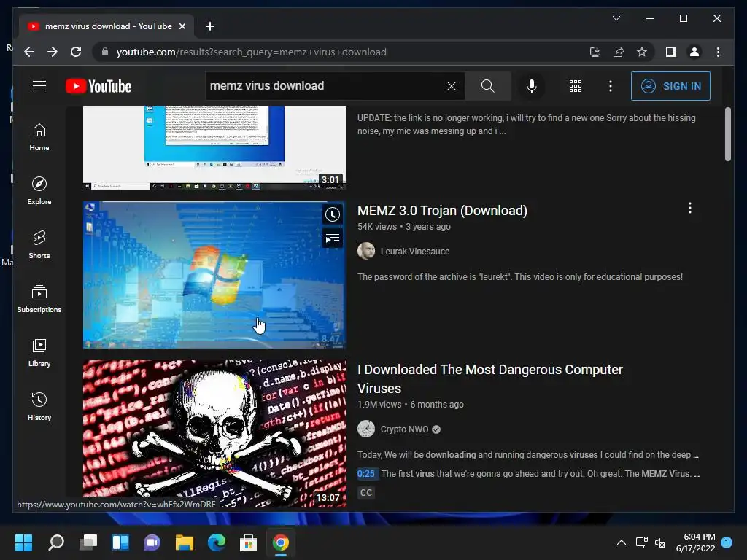Open the muted volume tray icon
Viewport: 747px width, 560px height.
[x=660, y=542]
